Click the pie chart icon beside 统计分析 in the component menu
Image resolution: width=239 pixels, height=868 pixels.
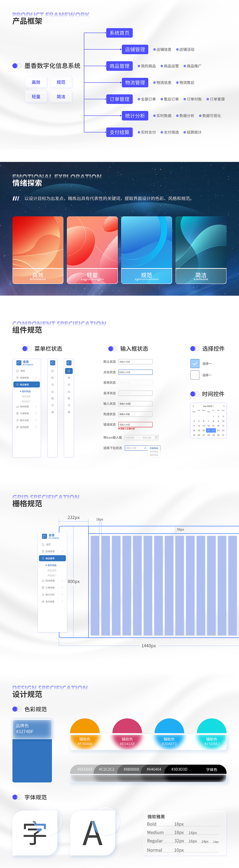(18, 420)
